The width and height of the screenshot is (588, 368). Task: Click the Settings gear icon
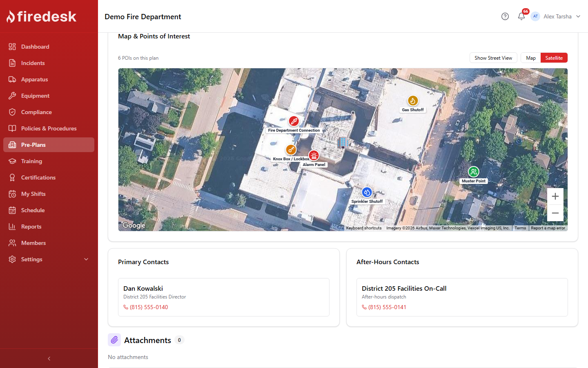pos(12,259)
